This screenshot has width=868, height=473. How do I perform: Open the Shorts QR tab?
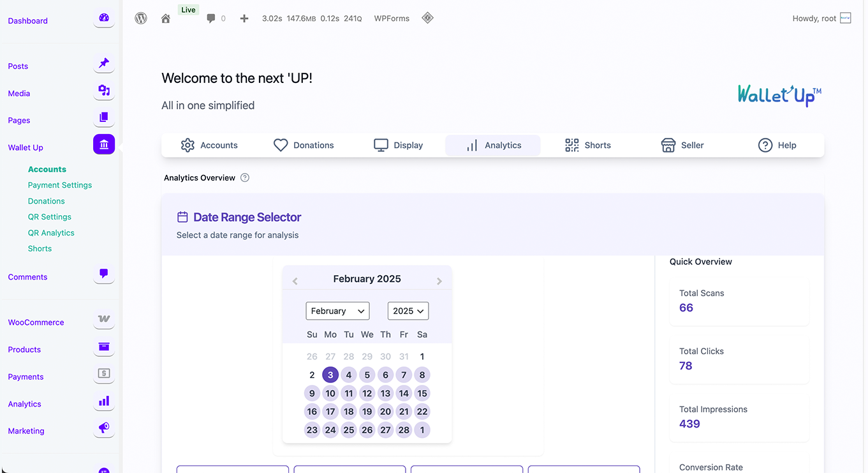click(x=588, y=145)
